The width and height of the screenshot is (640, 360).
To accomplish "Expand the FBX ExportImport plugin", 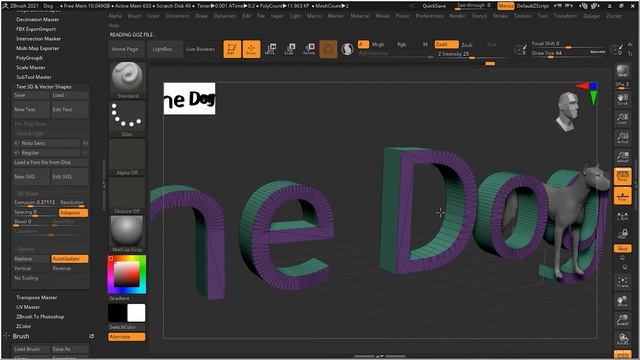I will click(36, 29).
